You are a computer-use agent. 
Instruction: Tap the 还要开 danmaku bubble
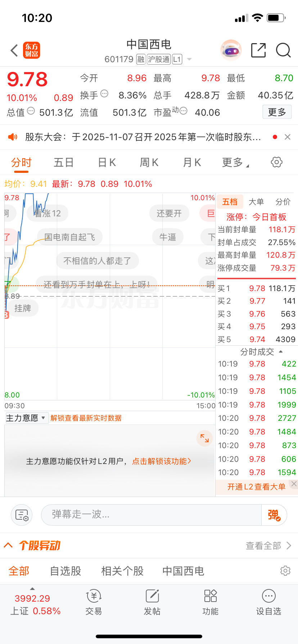click(169, 213)
